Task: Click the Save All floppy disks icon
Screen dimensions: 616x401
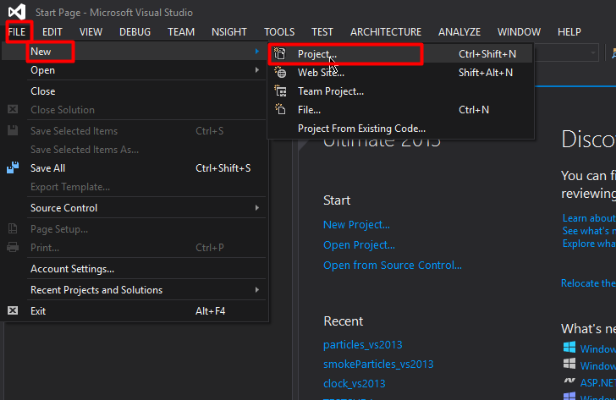Action: point(13,168)
